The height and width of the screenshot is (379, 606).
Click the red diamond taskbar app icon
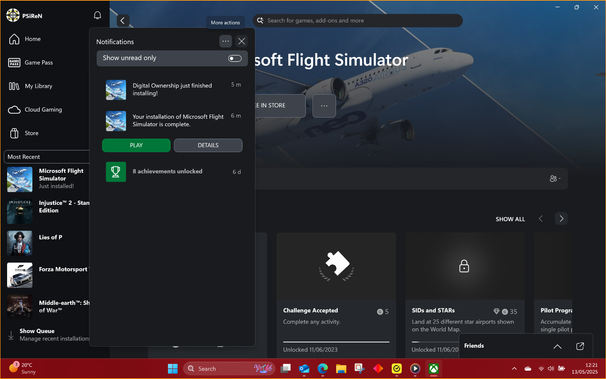point(378,369)
